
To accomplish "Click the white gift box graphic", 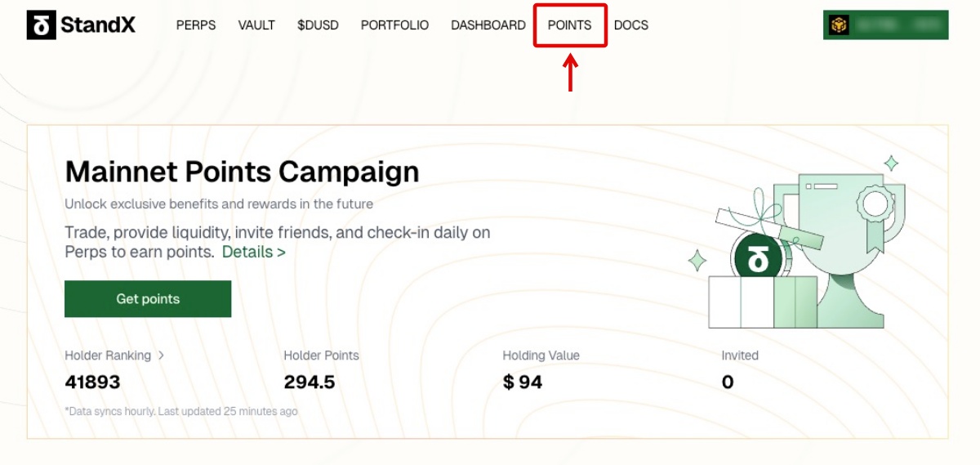I will 739,302.
